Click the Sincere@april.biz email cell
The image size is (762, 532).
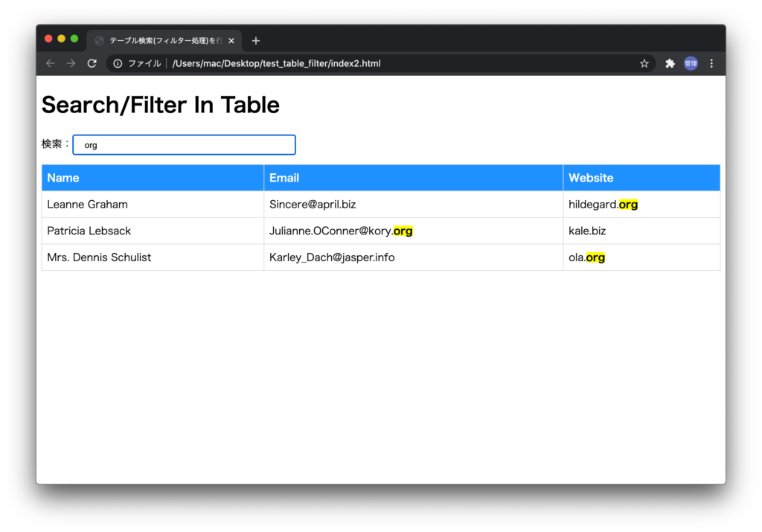pos(414,205)
